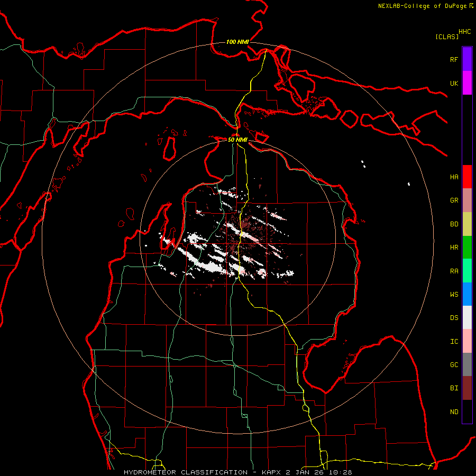This screenshot has height=476, width=476.
Task: Click the 100 NMI range ring label
Action: 237,42
